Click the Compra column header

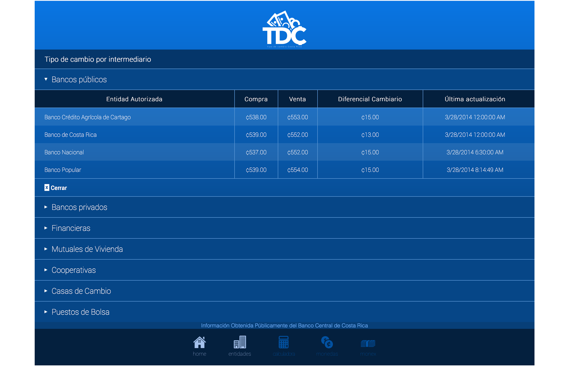tap(256, 99)
